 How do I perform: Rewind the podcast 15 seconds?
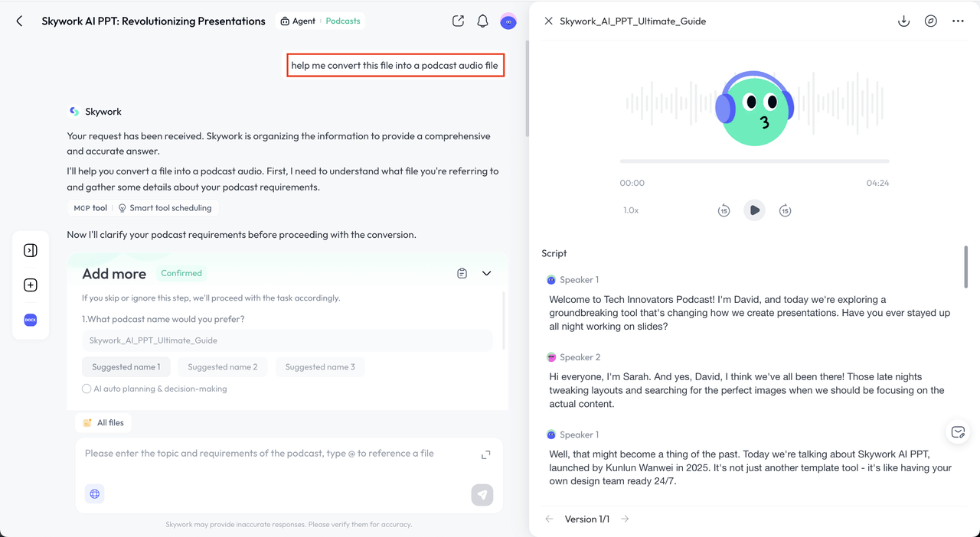point(724,210)
